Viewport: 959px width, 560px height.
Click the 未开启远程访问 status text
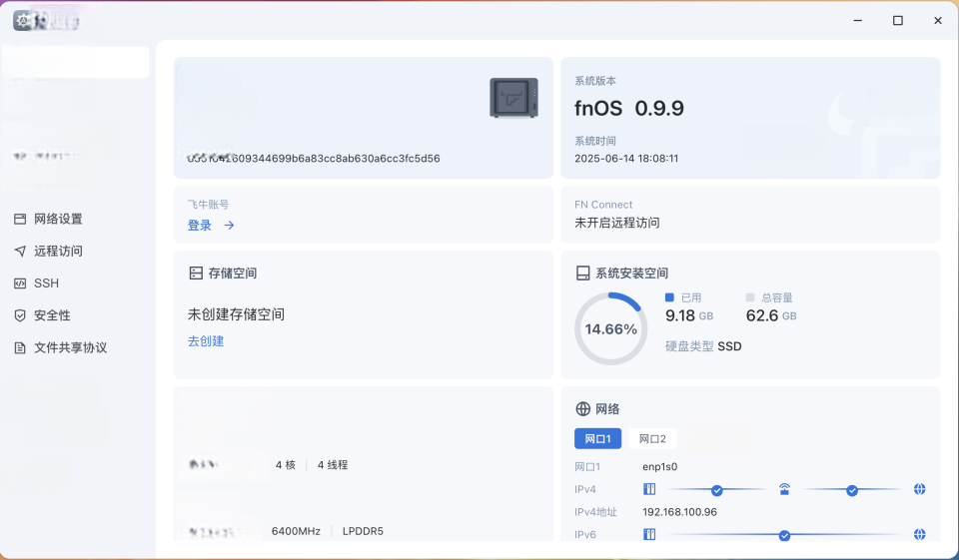click(x=616, y=223)
